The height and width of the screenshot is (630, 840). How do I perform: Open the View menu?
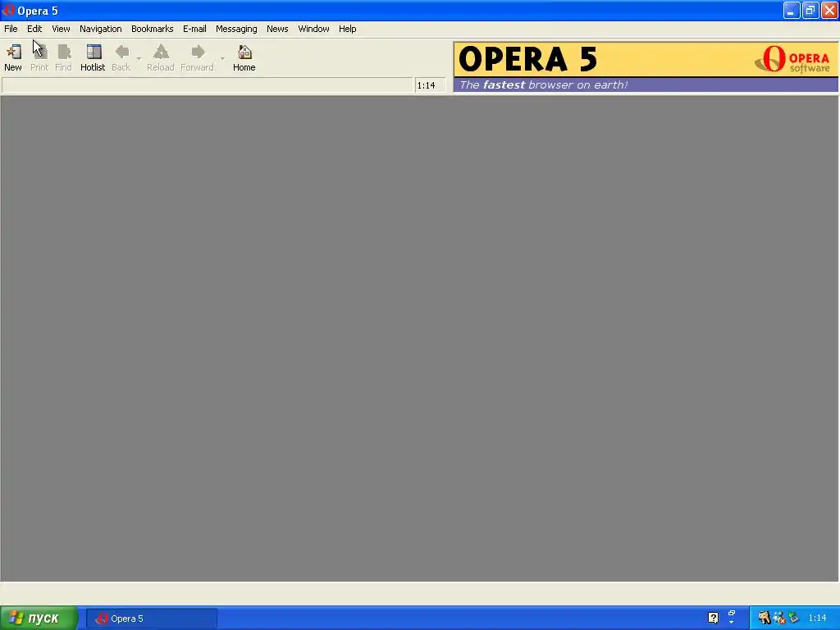point(61,29)
